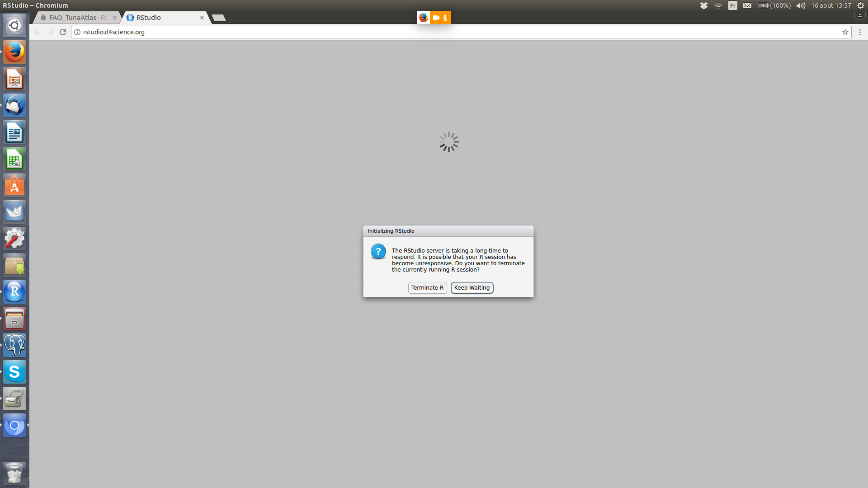Open Ubuntu Software Center from dock

[14, 186]
